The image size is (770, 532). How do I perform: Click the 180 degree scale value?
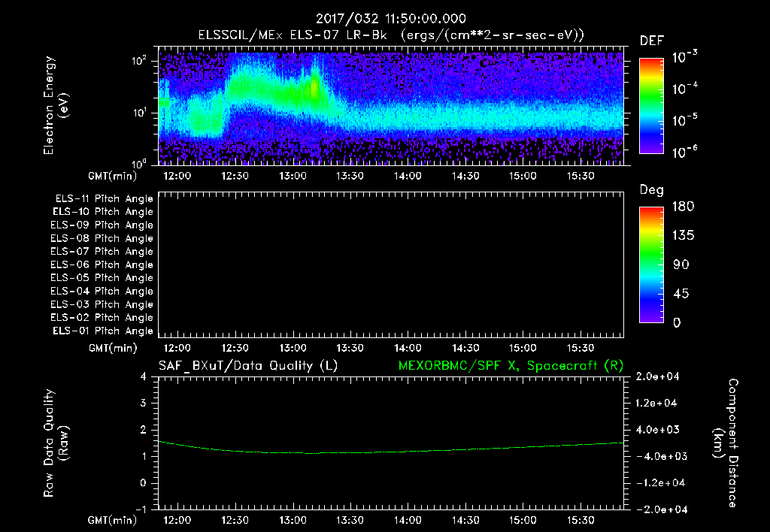683,206
